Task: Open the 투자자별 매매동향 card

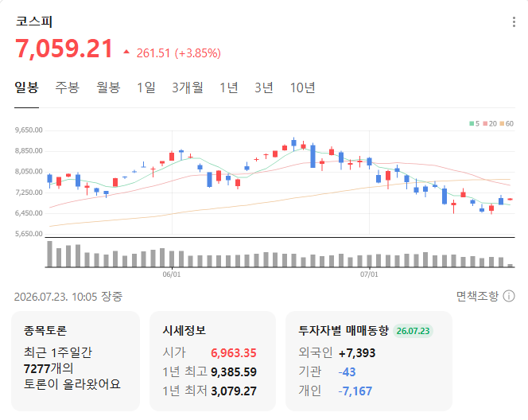Action: click(x=369, y=360)
